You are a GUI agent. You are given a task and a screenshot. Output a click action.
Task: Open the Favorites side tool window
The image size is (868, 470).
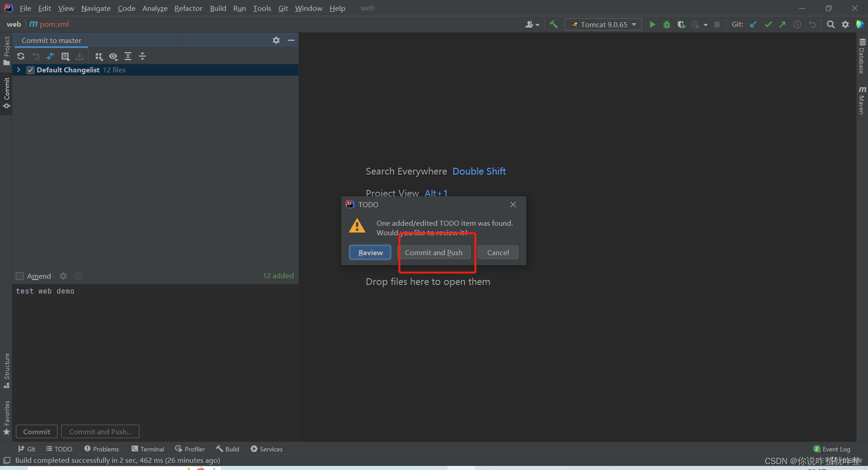[x=6, y=418]
